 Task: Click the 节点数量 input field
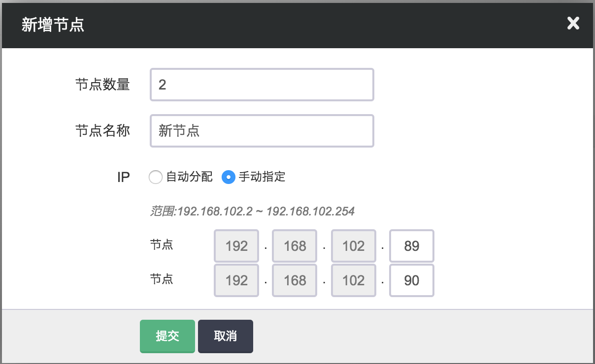pos(262,85)
